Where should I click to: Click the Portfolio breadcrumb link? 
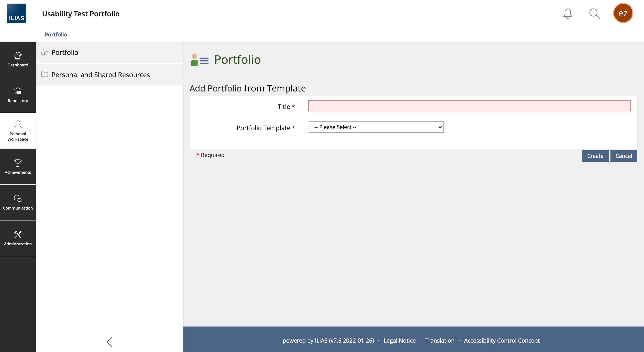56,34
